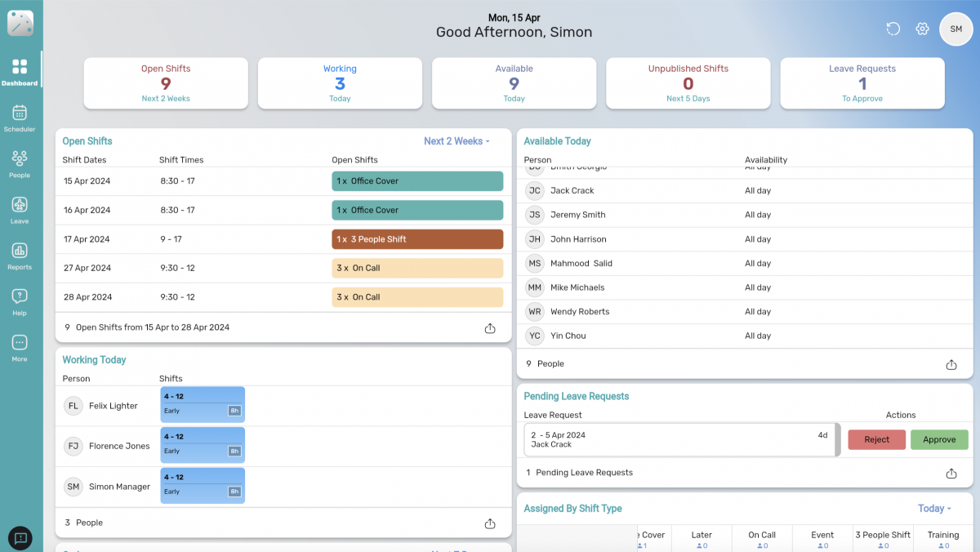Select Felix Lighter's Early 4 - 12 shift
Screen dimensions: 980x552
(x=203, y=405)
